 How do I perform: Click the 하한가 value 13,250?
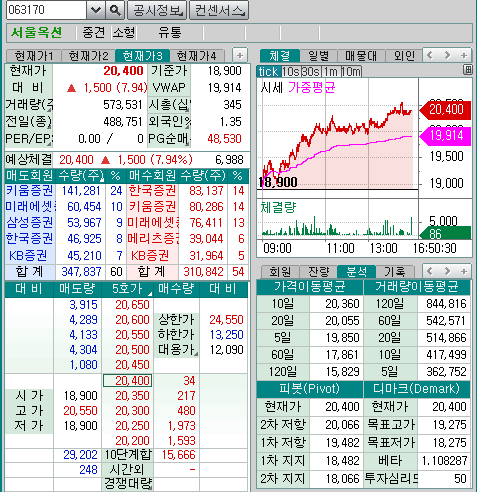pos(226,335)
